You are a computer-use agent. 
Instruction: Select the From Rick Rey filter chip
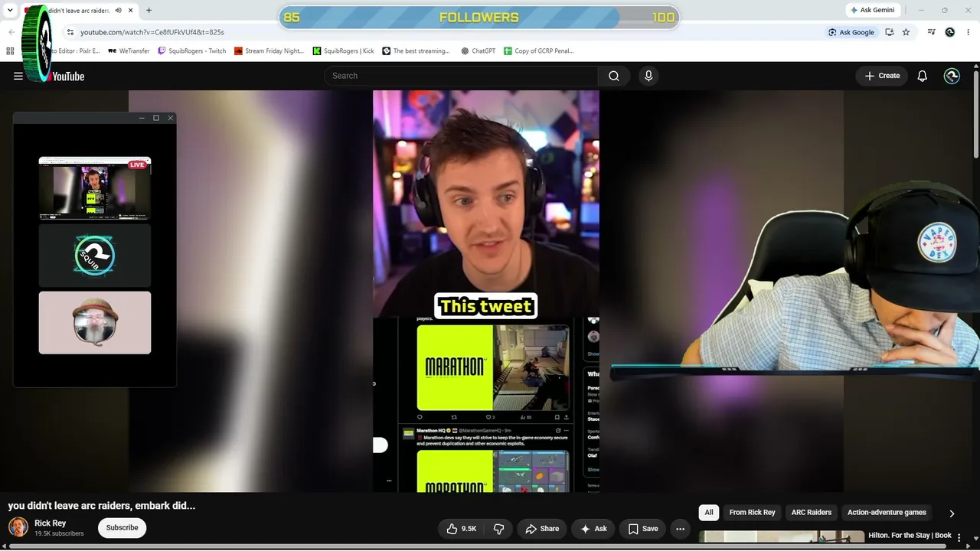pos(752,513)
